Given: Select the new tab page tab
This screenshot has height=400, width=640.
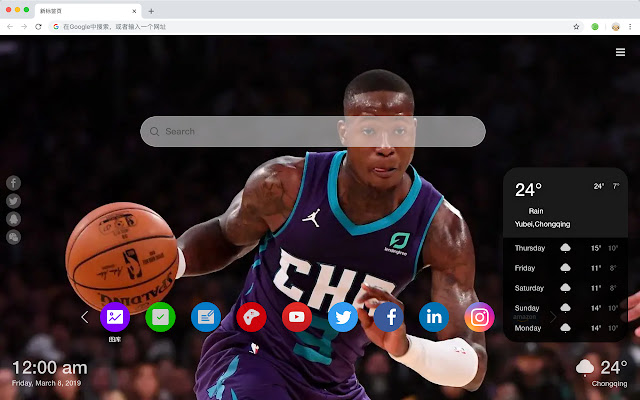Looking at the screenshot, I should [88, 11].
